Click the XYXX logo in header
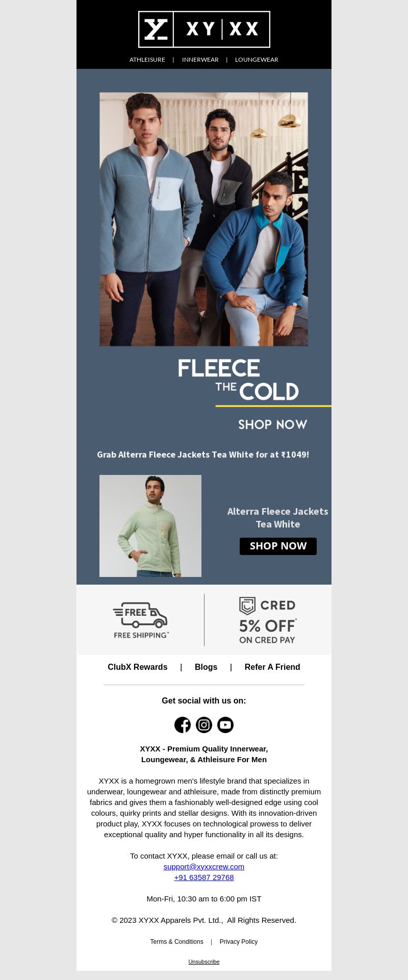This screenshot has height=980, width=408. coord(204,30)
